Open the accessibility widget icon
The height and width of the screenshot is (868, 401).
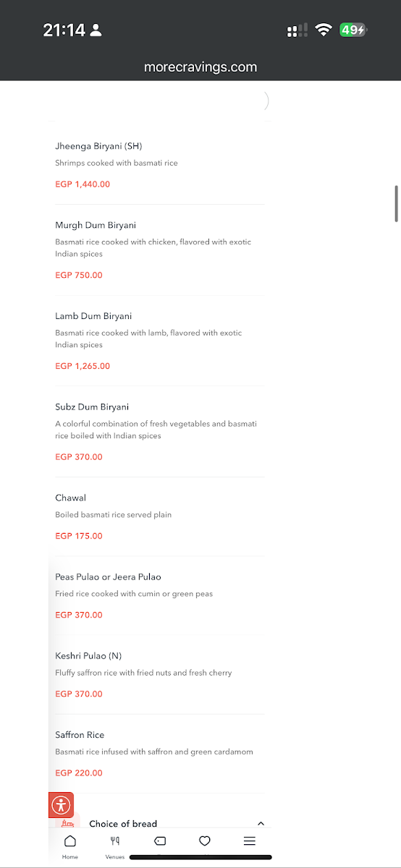61,804
